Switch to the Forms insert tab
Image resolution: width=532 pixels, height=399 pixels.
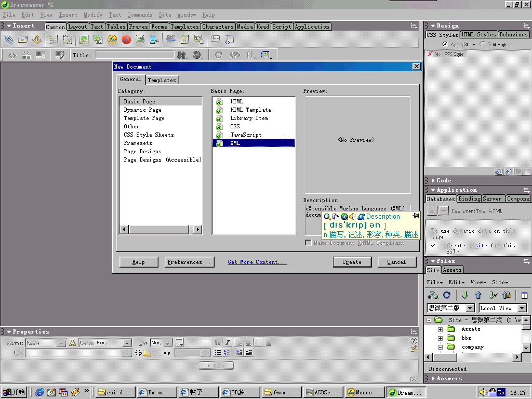[159, 26]
